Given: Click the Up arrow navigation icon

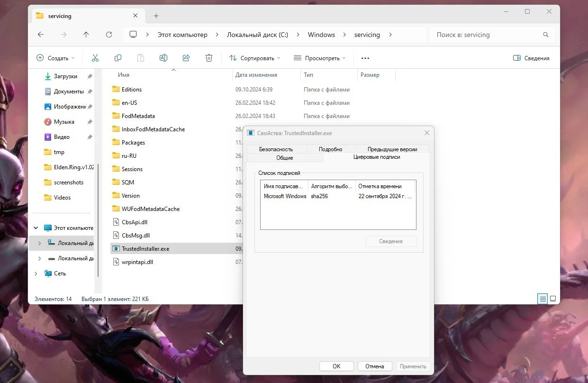Looking at the screenshot, I should pos(86,35).
